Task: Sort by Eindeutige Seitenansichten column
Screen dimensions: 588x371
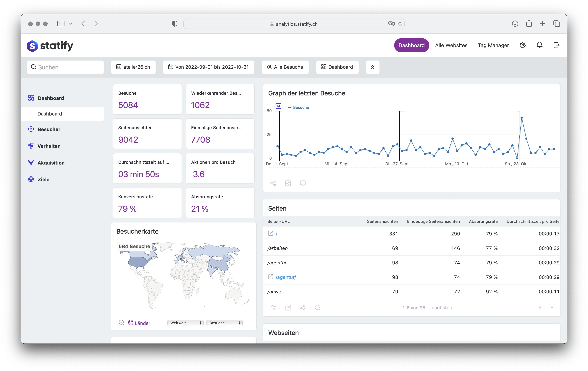Action: (433, 221)
